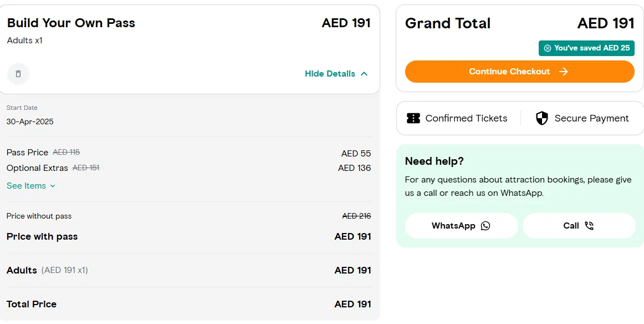Screen dimensions: 644x324
Task: Click the arrow icon on Continue Checkout
Action: pyautogui.click(x=564, y=72)
